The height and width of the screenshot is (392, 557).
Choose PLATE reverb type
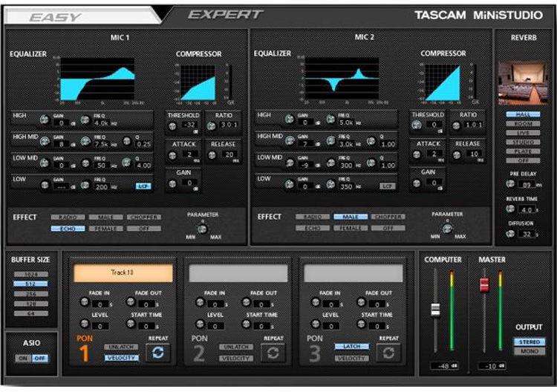click(x=523, y=151)
